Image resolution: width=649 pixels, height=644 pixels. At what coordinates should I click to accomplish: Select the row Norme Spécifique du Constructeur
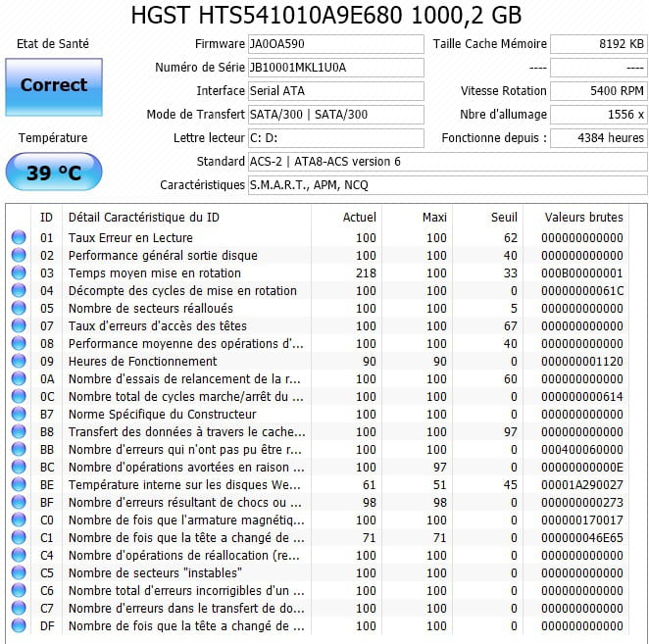point(318,414)
